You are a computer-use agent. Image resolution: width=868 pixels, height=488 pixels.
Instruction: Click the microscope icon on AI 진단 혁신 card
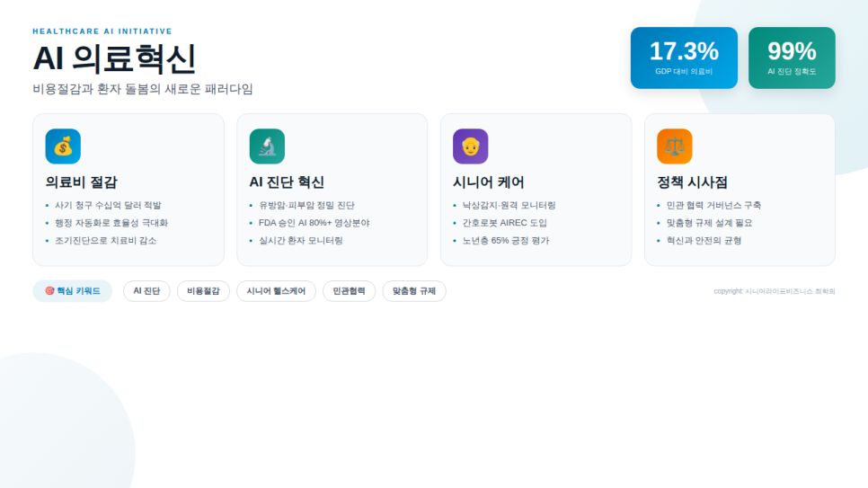(267, 146)
